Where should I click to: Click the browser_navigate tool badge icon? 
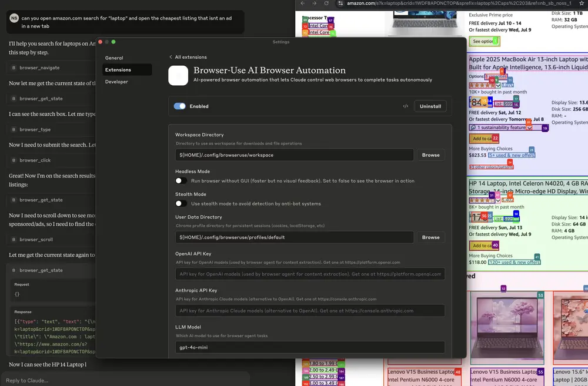click(x=14, y=68)
